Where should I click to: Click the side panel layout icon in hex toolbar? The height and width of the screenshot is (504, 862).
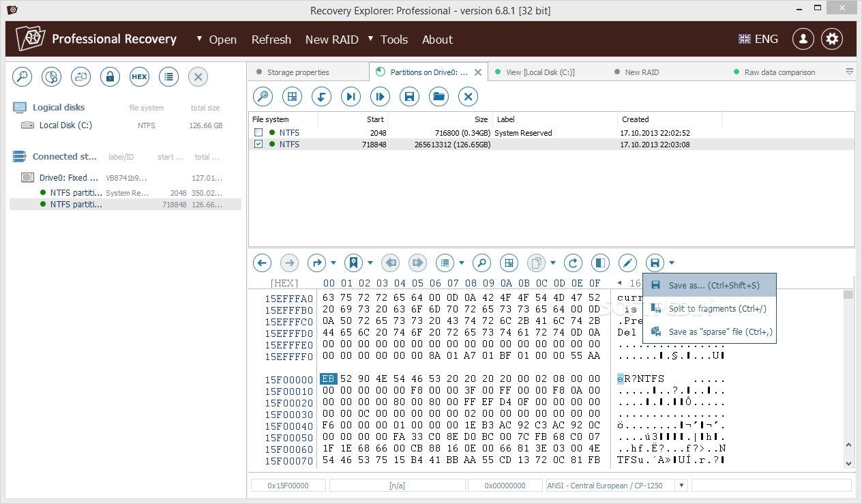tap(600, 263)
